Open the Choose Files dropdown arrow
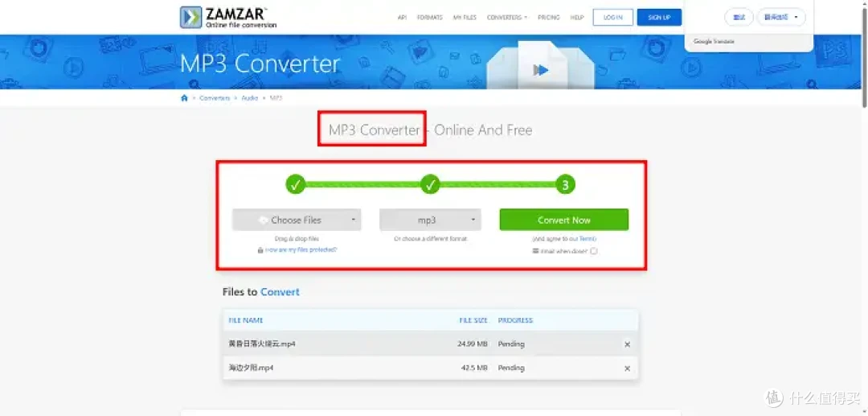 [353, 220]
